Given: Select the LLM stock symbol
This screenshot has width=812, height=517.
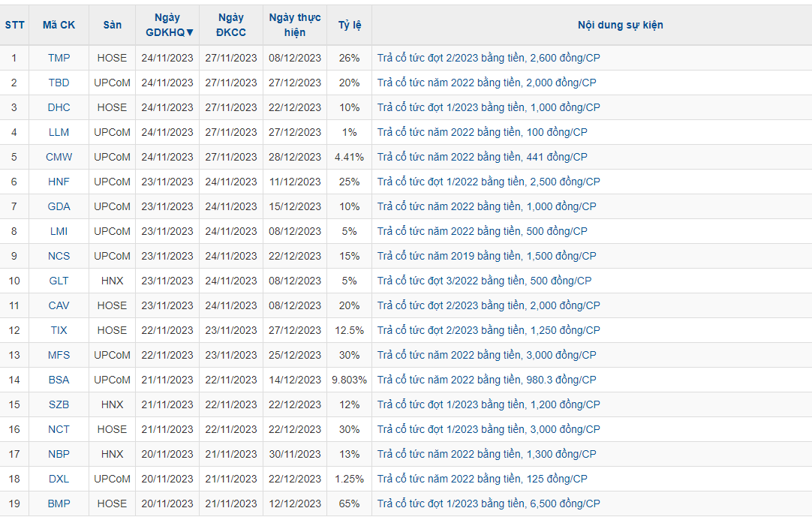Looking at the screenshot, I should click(x=59, y=132).
